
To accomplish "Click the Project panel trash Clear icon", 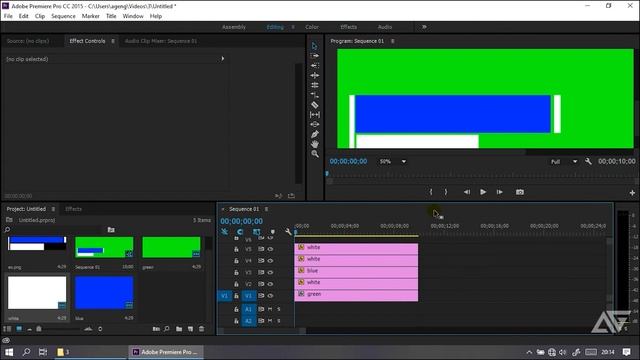I will pyautogui.click(x=202, y=329).
